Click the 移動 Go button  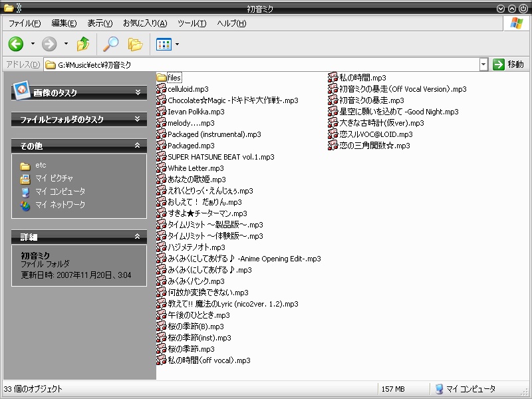[508, 65]
